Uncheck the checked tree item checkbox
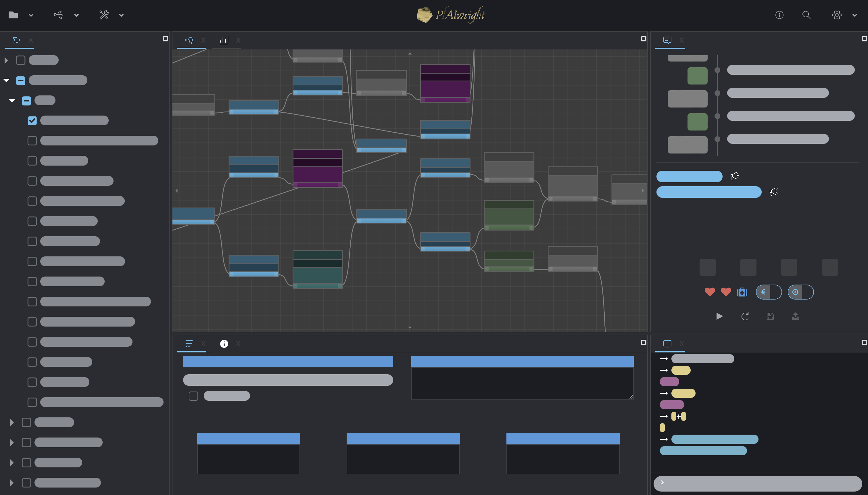868x495 pixels. [32, 121]
